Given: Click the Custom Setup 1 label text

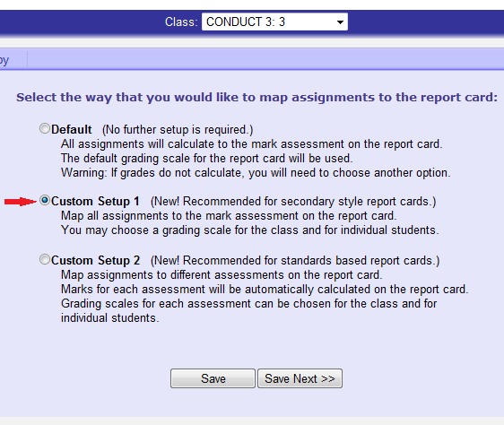Looking at the screenshot, I should point(95,201).
